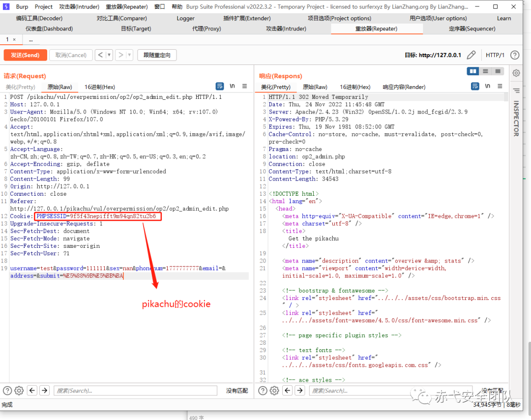Click response search input field
The height and width of the screenshot is (420, 531).
click(391, 390)
